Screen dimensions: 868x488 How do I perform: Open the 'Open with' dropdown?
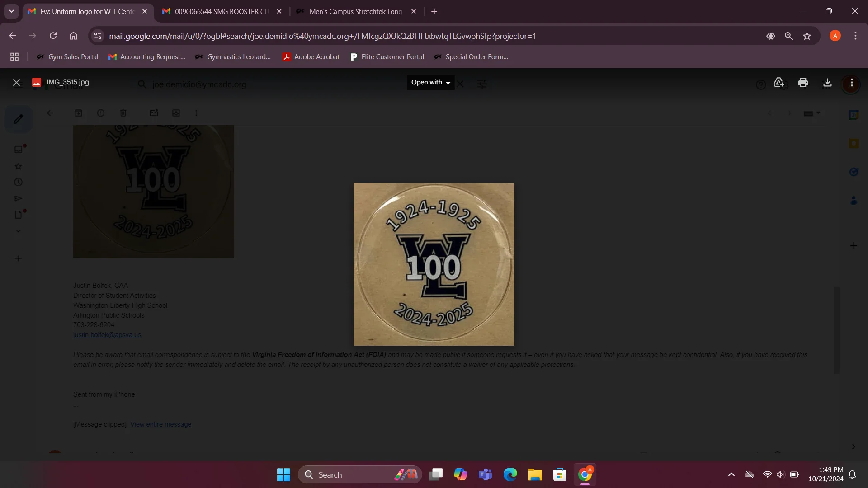pos(431,83)
